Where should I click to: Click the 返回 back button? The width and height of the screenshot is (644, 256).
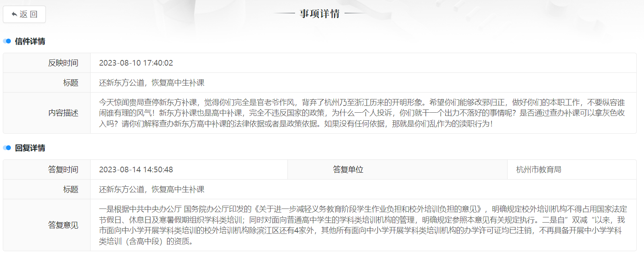[24, 14]
